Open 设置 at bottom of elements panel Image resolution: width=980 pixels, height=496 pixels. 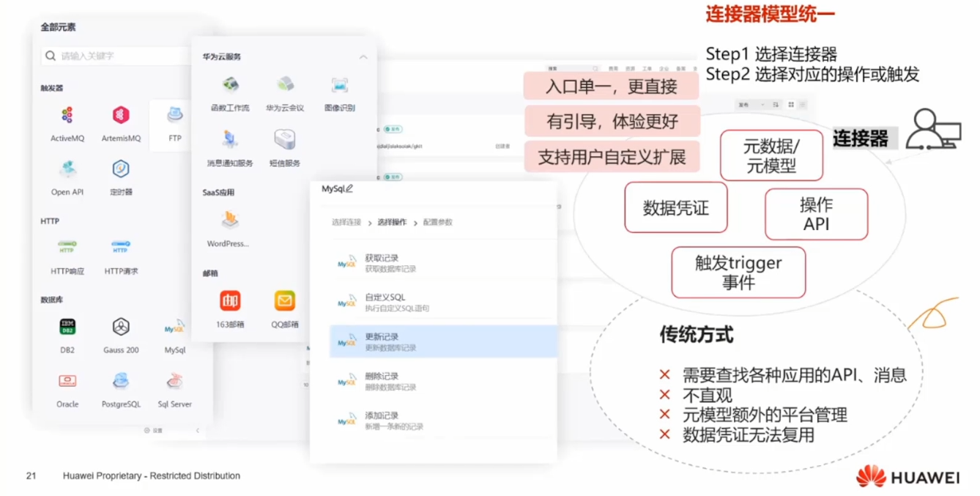point(154,431)
